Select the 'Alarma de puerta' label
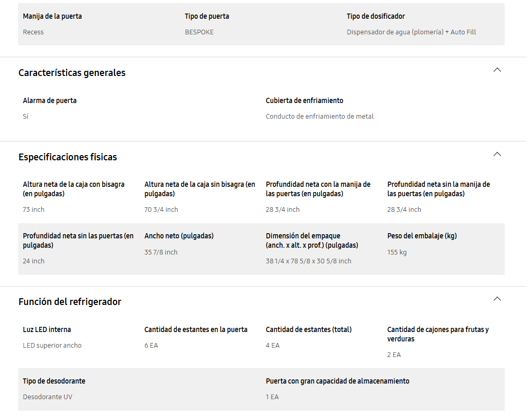 49,100
